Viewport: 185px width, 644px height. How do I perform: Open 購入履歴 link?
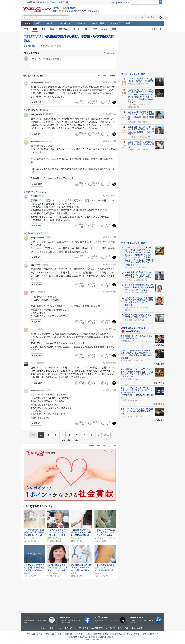click(151, 17)
